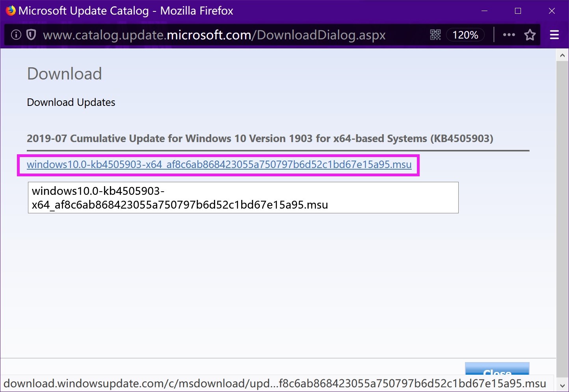Click the scrollbar up arrow
This screenshot has height=392, width=569.
tap(562, 55)
